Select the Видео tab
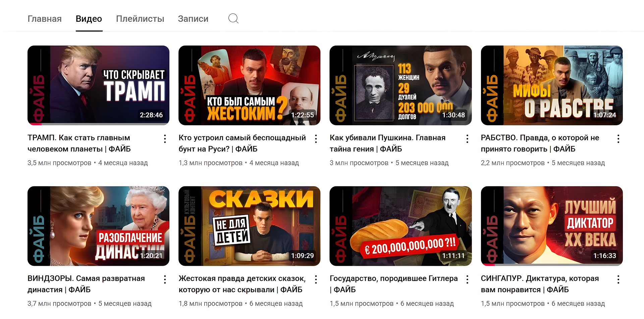The height and width of the screenshot is (319, 644). point(89,19)
